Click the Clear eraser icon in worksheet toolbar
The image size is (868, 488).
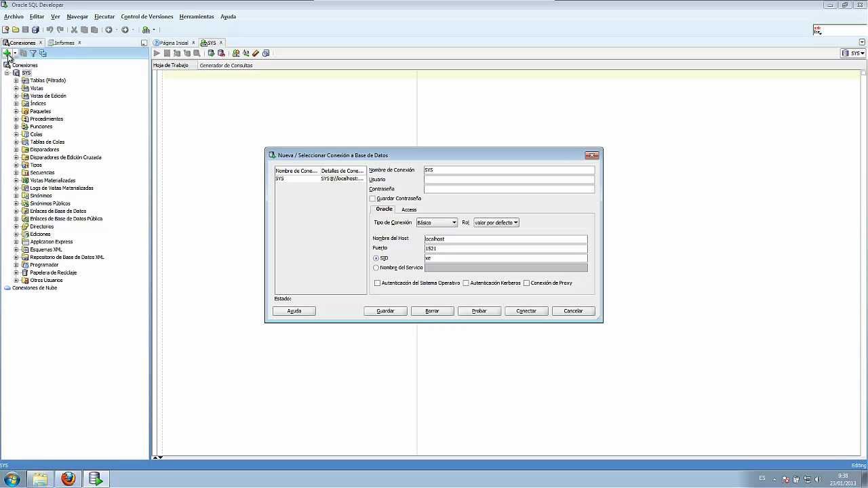[x=256, y=53]
